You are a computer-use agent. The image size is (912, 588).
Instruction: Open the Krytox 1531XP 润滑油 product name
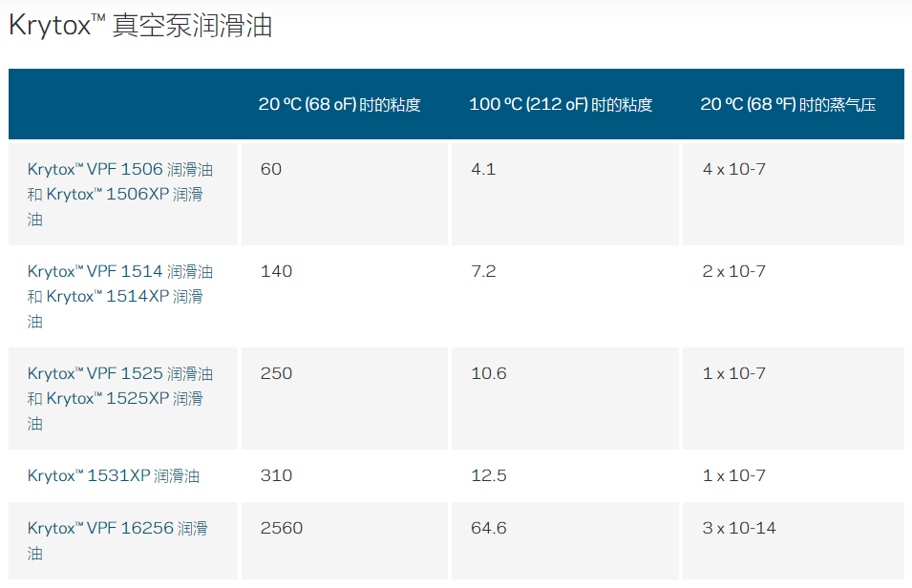pos(114,475)
